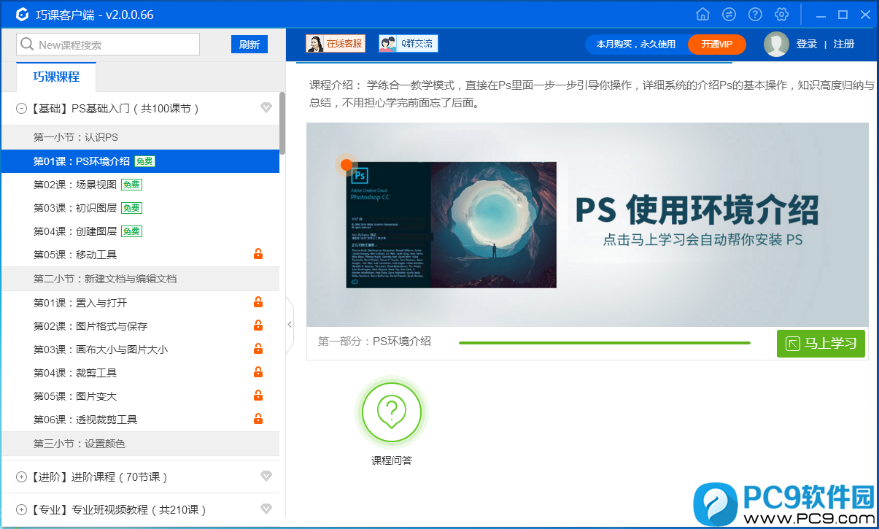
Task: Open the Q群交流 group chat icon
Action: click(x=408, y=44)
